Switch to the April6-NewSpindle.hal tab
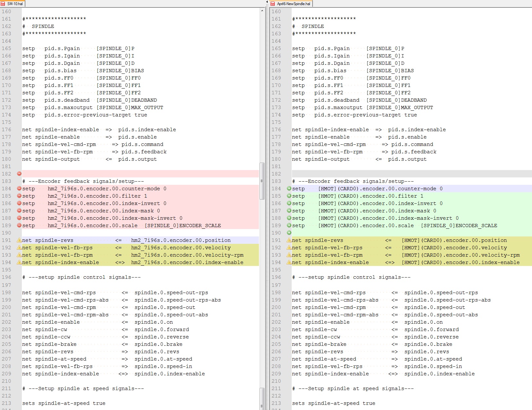532x410 pixels. tap(291, 4)
